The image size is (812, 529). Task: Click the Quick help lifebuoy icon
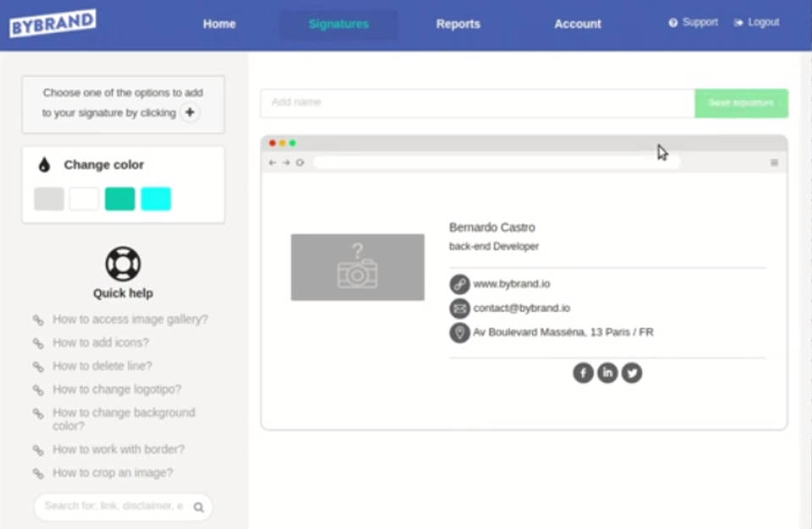123,264
